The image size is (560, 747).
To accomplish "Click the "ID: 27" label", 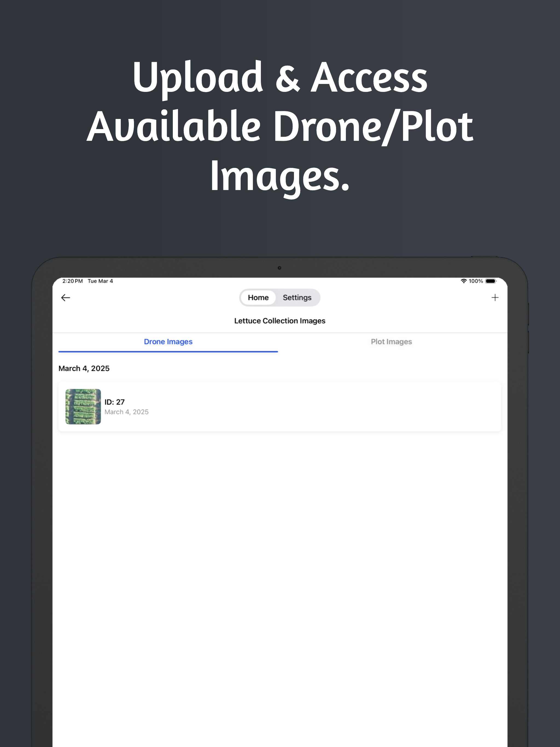I will point(115,402).
